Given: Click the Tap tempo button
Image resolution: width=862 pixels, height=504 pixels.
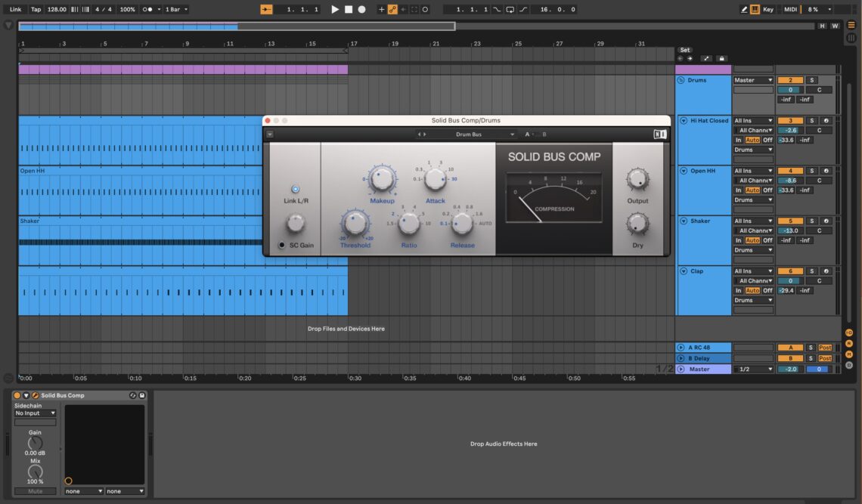Looking at the screenshot, I should pyautogui.click(x=36, y=9).
